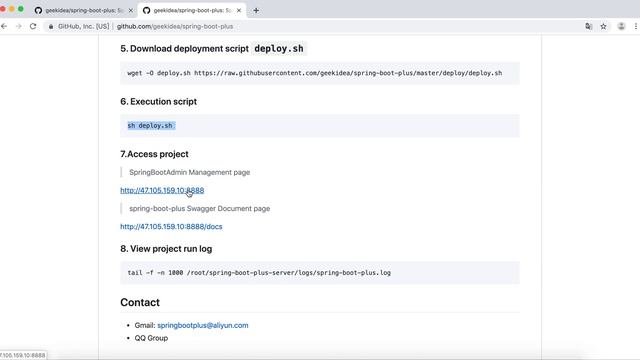
Task: Click the wget deploy.sh command text
Action: pyautogui.click(x=315, y=73)
